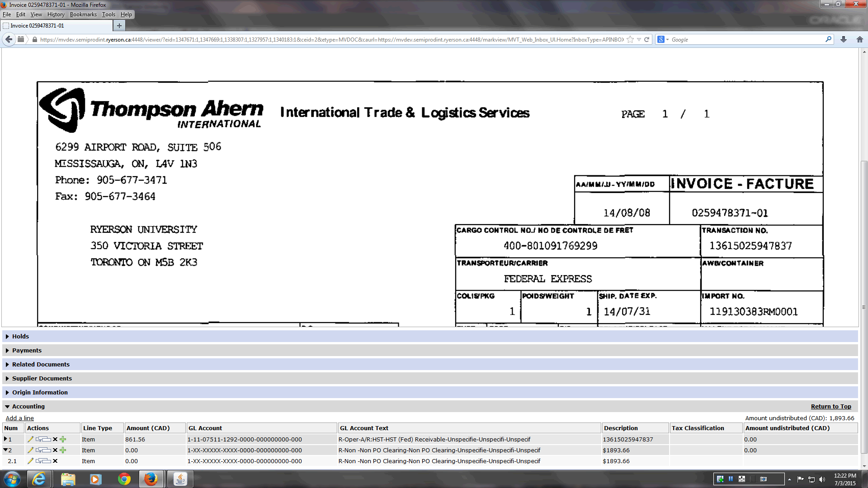This screenshot has height=488, width=868.
Task: Click green plus icon on line 1
Action: tap(63, 439)
